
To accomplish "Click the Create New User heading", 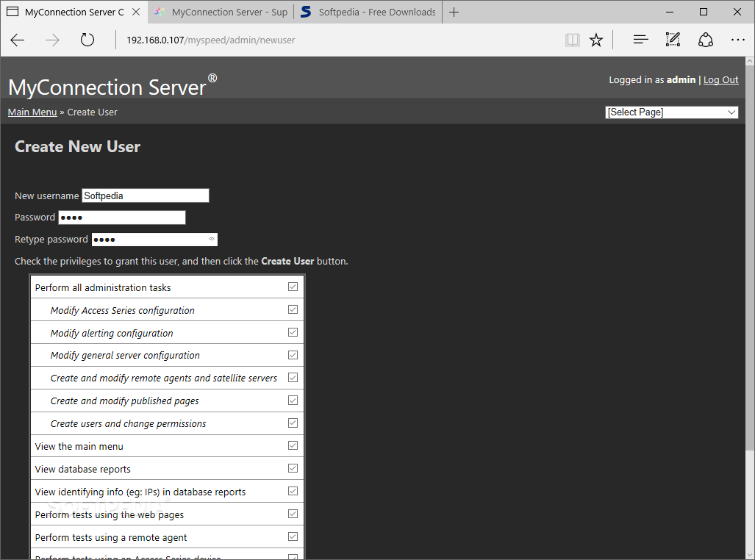I will 77,146.
